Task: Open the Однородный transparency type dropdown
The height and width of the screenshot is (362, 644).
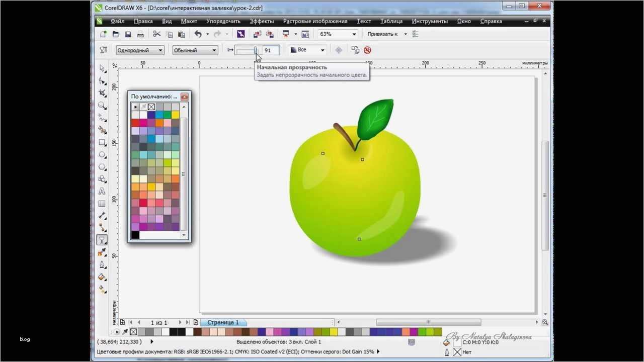Action: coord(160,50)
